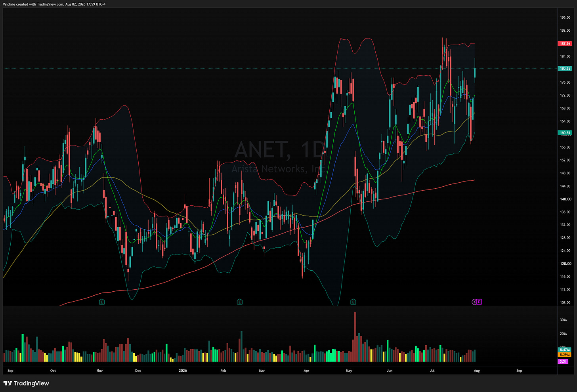
Task: Click the 112.00 price axis label
Action: (565, 290)
